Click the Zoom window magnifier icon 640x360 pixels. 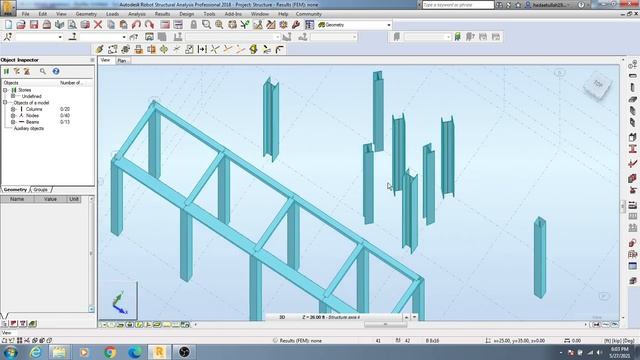click(x=207, y=25)
